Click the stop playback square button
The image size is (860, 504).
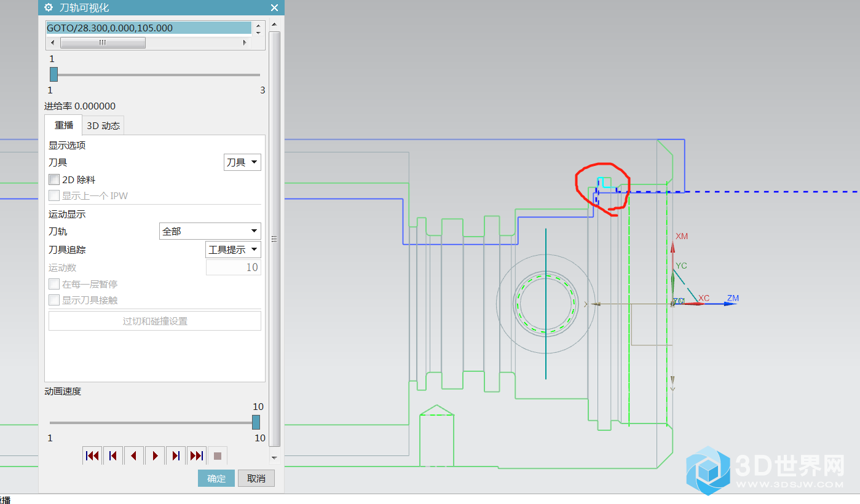tap(218, 456)
